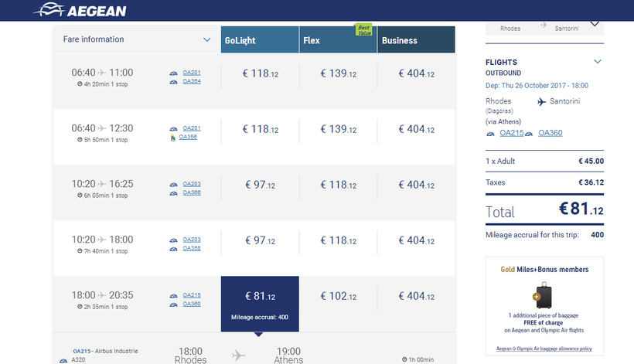
Task: Click the airline icon next to OA358
Action: [x=173, y=248]
